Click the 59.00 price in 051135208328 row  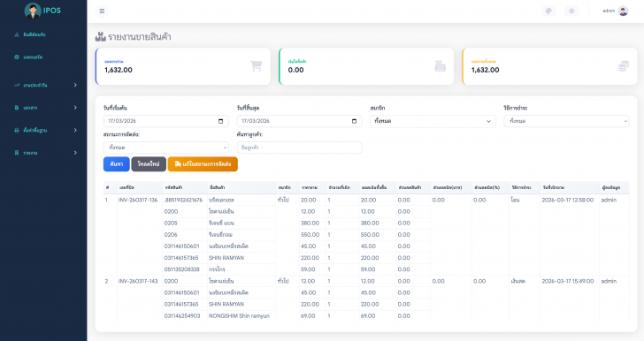point(308,269)
